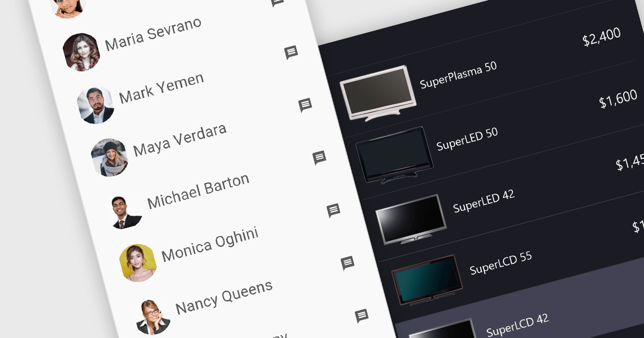Click the SuperLED 50 TV image
This screenshot has width=644, height=338.
point(394,156)
